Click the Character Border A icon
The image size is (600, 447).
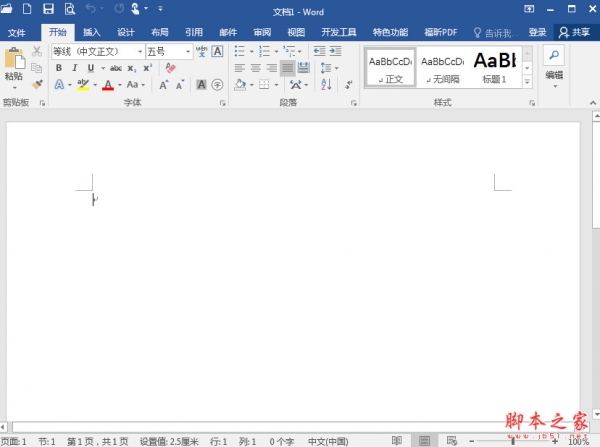217,51
